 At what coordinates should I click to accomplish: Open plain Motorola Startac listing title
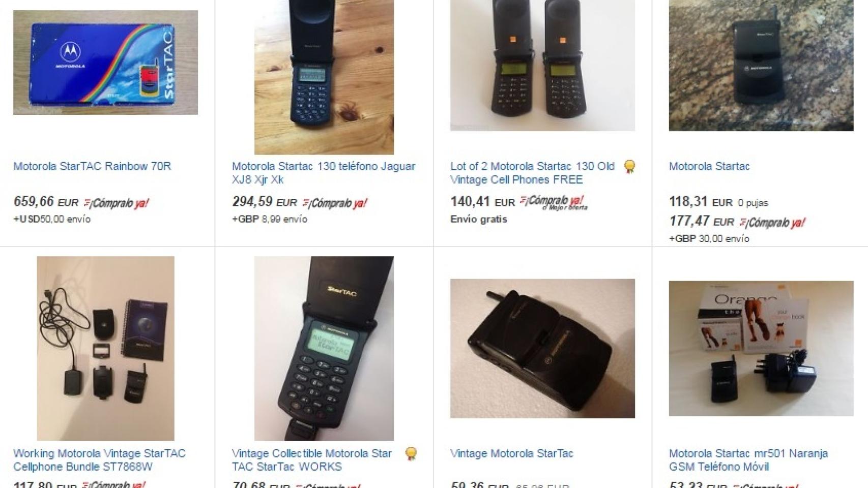click(x=709, y=166)
